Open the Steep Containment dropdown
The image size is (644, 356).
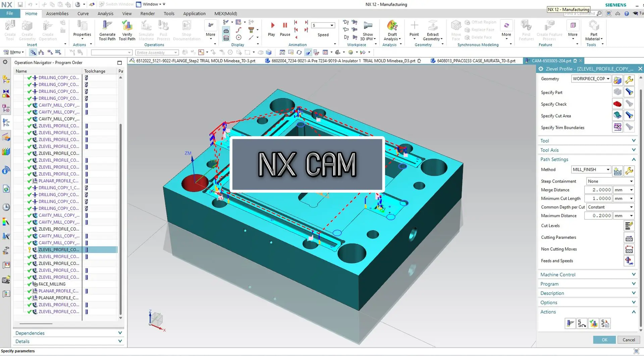[610, 181]
